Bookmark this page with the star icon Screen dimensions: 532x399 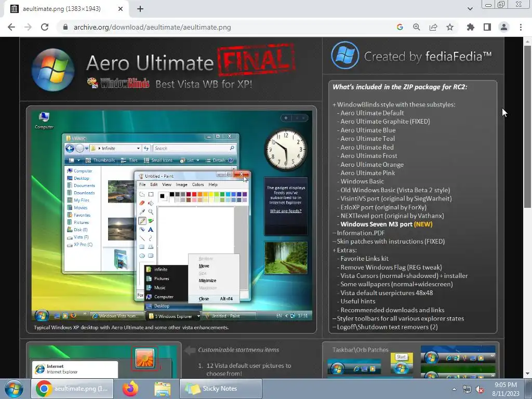(450, 27)
